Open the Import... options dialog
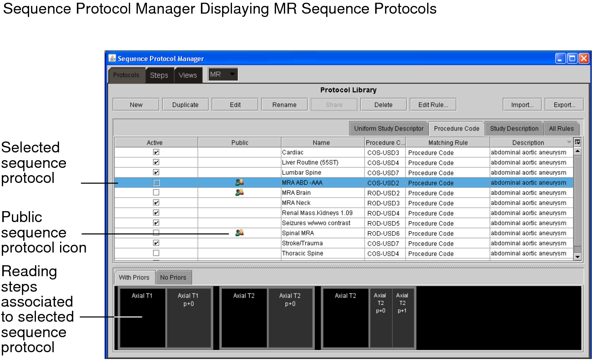Image resolution: width=595 pixels, height=364 pixels. pyautogui.click(x=522, y=105)
